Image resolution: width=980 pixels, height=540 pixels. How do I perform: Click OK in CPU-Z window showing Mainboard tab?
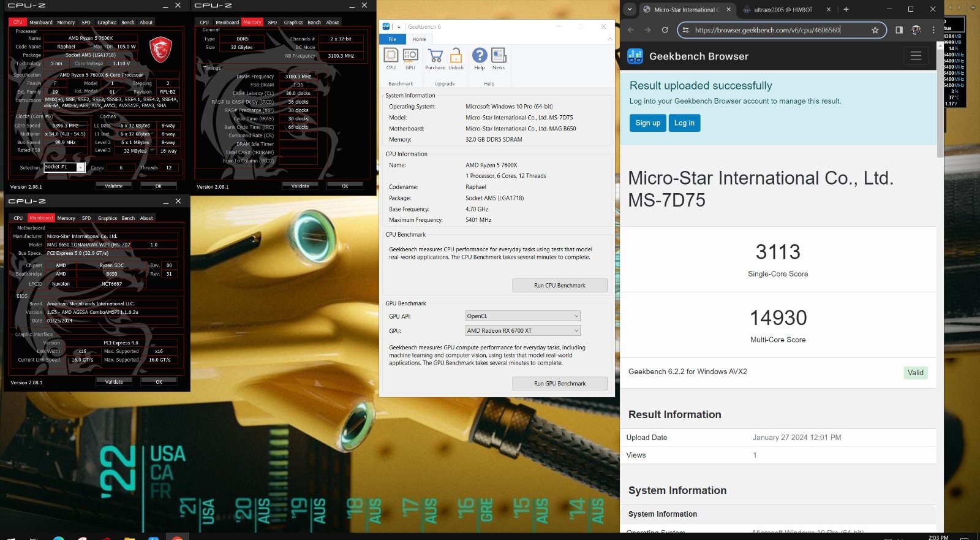click(x=159, y=381)
